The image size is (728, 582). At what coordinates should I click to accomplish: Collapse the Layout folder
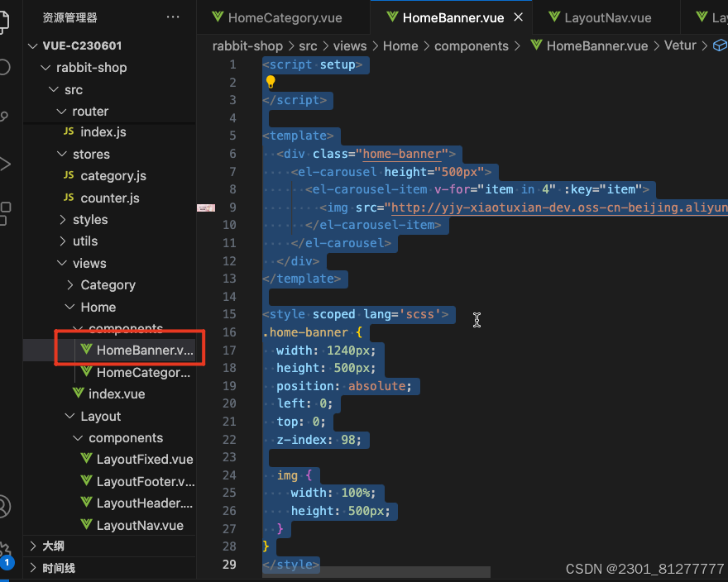tap(69, 416)
